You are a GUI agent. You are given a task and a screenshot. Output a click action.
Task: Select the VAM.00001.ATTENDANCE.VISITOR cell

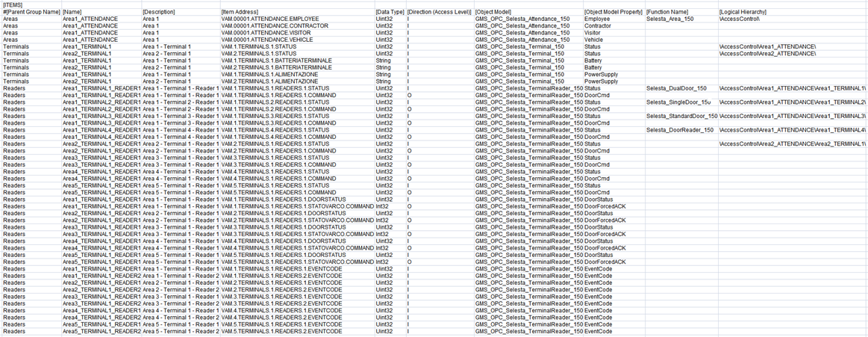[x=266, y=33]
